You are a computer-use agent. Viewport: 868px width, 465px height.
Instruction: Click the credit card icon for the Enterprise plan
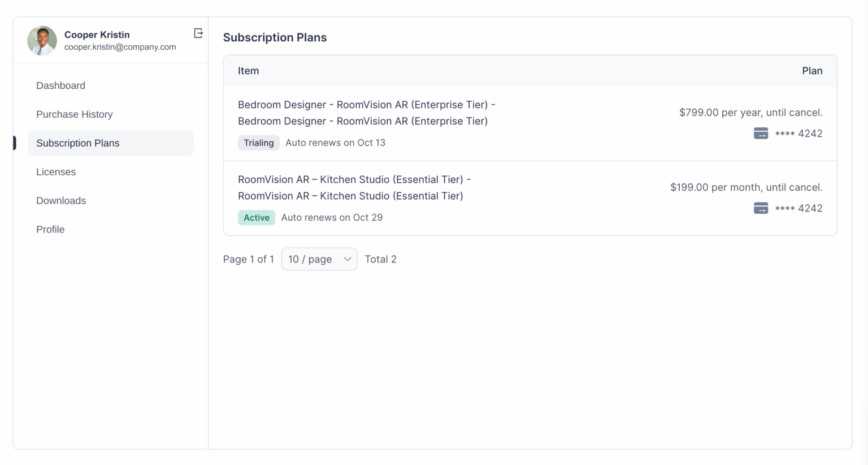(761, 133)
